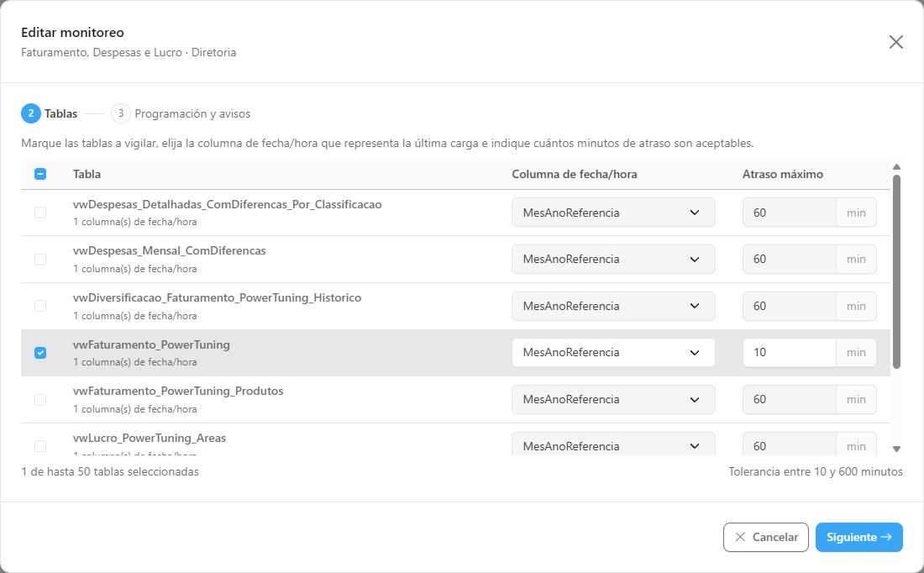The image size is (924, 573).
Task: Click the table list scroll-up arrow
Action: pyautogui.click(x=896, y=167)
